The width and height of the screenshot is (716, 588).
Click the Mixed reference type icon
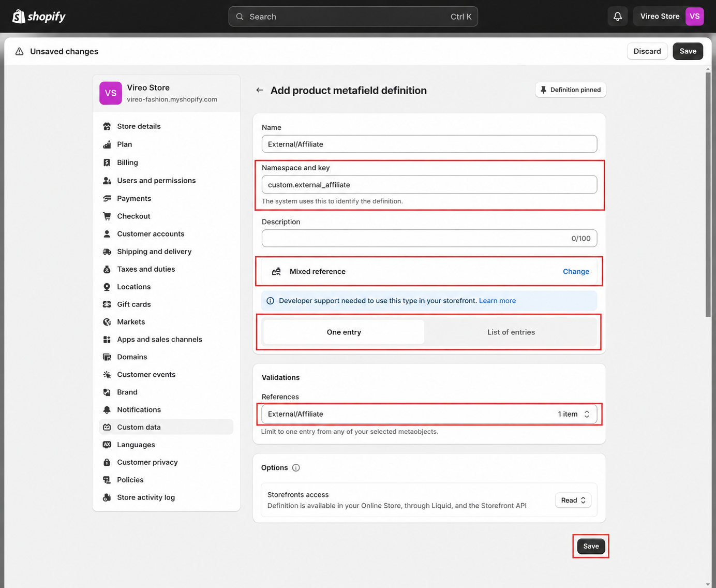click(x=276, y=272)
